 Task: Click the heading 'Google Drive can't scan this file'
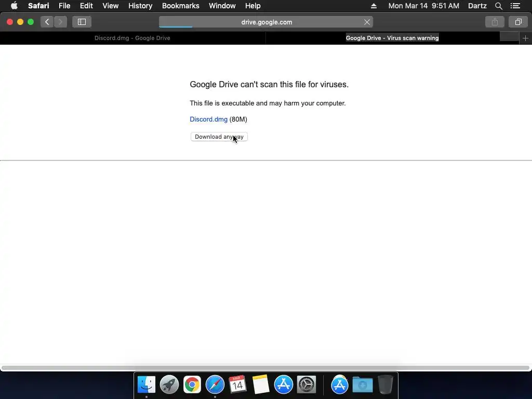pyautogui.click(x=269, y=84)
